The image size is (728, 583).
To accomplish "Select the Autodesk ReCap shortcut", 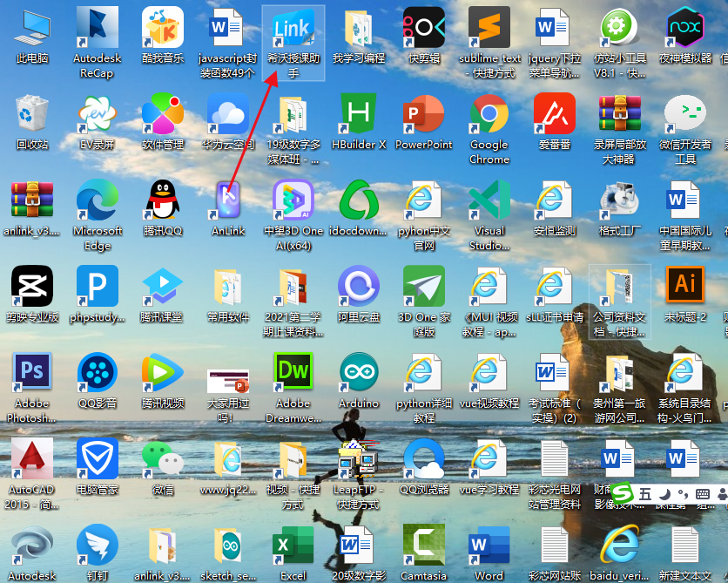I will (x=97, y=29).
